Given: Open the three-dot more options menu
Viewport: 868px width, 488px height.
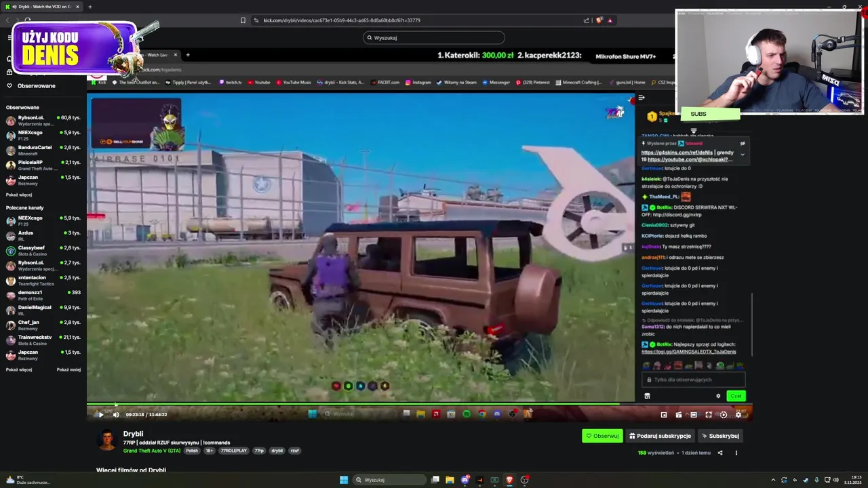Looking at the screenshot, I should pos(736,453).
